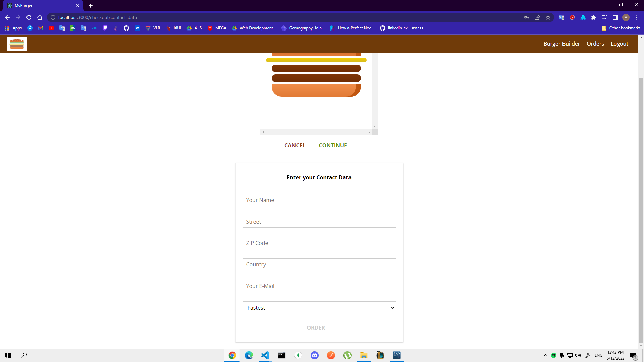
Task: Open File Explorer from the taskbar
Action: point(364,355)
